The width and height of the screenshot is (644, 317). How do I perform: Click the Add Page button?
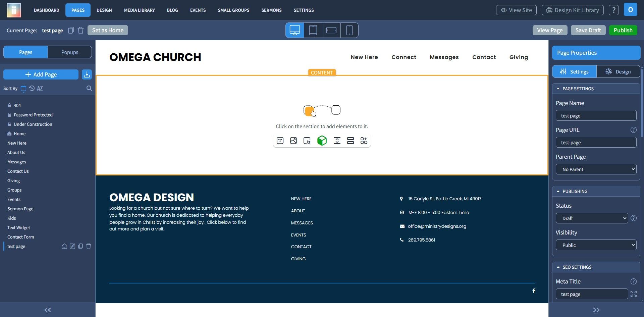click(41, 74)
